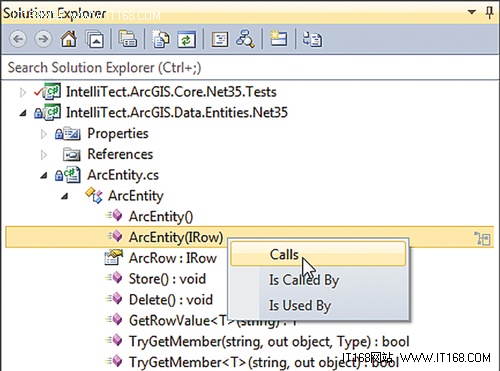The height and width of the screenshot is (371, 500).
Task: Click the Refresh toolbar icon
Action: pyautogui.click(x=187, y=39)
